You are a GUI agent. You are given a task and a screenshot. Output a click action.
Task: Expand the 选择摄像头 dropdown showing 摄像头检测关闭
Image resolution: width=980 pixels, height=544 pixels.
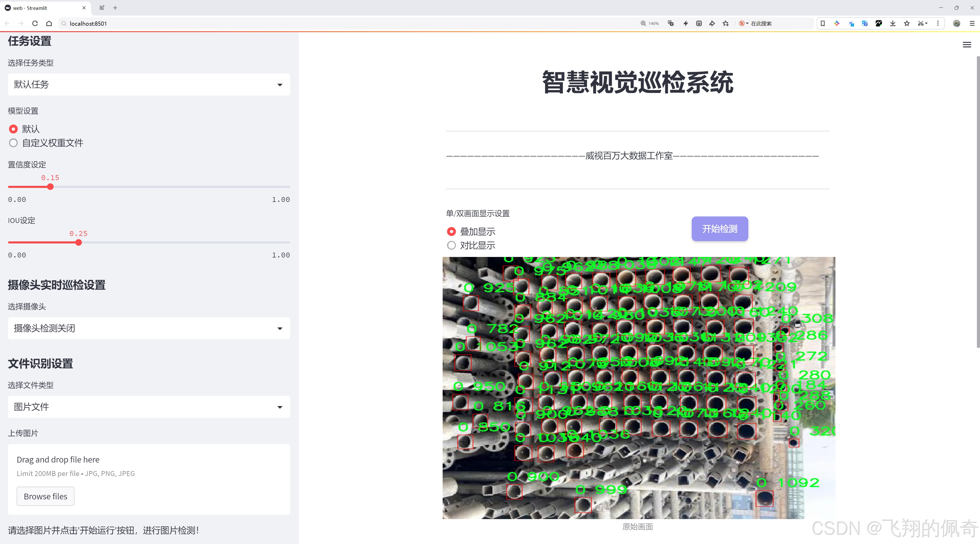[x=149, y=328]
